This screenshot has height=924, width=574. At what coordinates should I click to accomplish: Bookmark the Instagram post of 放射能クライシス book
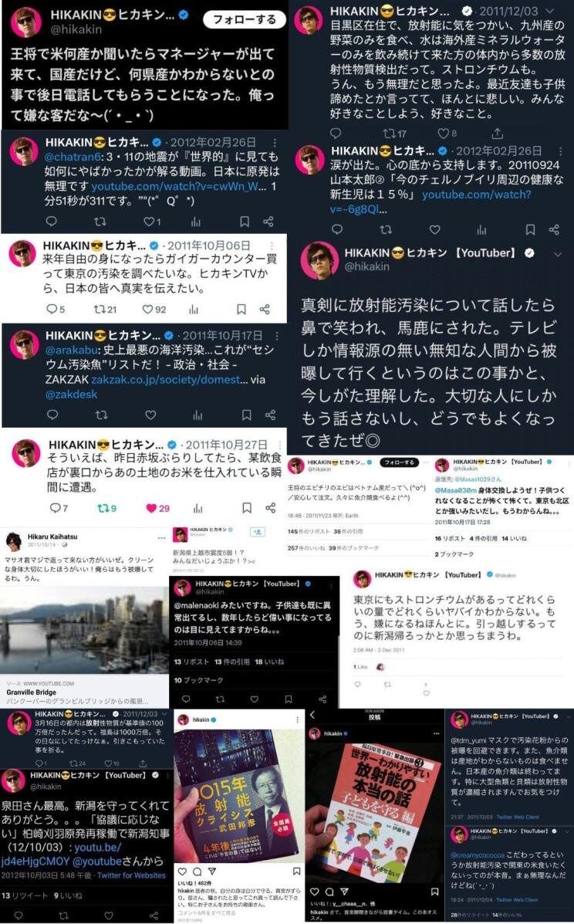pos(296,872)
